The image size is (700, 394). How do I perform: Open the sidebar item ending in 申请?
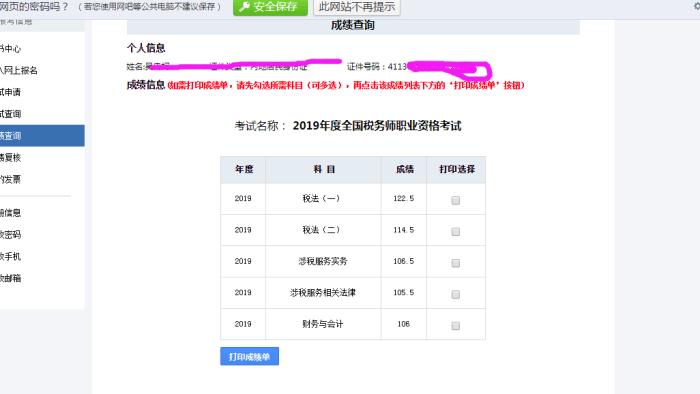coord(11,92)
